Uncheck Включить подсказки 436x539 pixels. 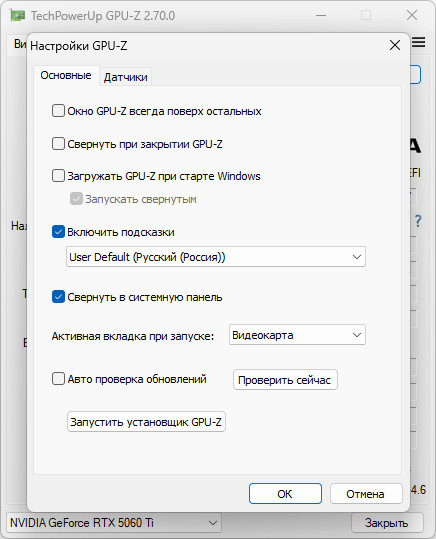[58, 232]
